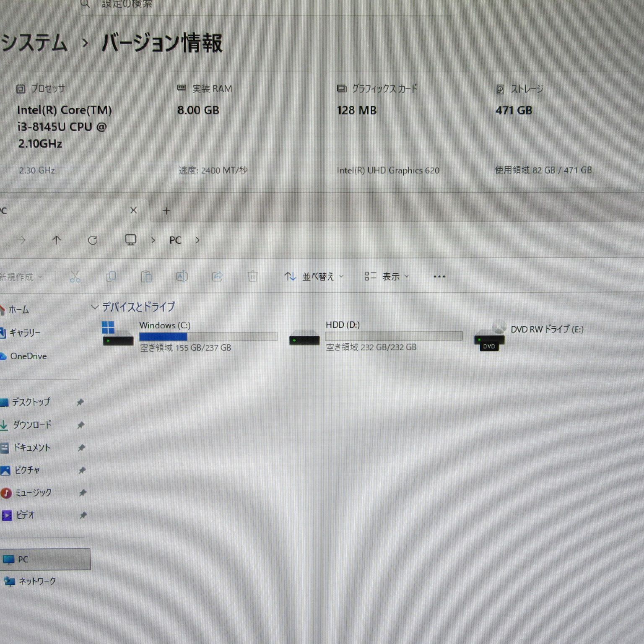Click the text 空き領域 155 GB/237 GB

[x=186, y=348]
